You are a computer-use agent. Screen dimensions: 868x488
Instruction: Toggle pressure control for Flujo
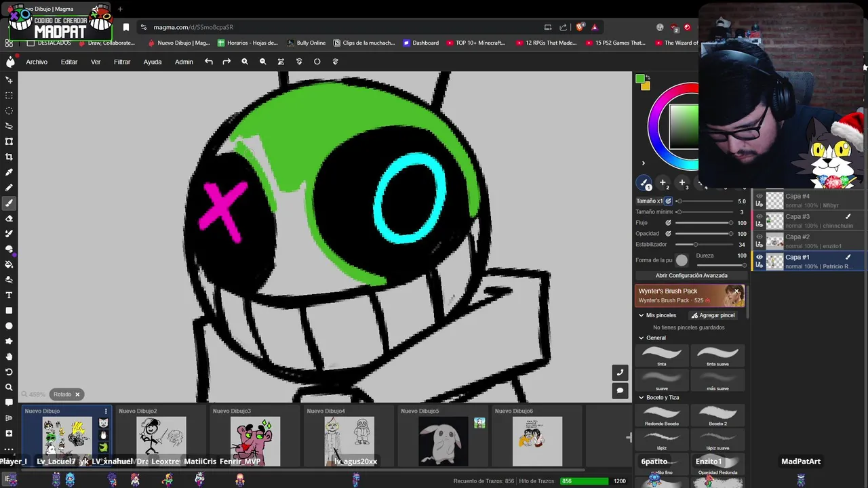(x=668, y=223)
